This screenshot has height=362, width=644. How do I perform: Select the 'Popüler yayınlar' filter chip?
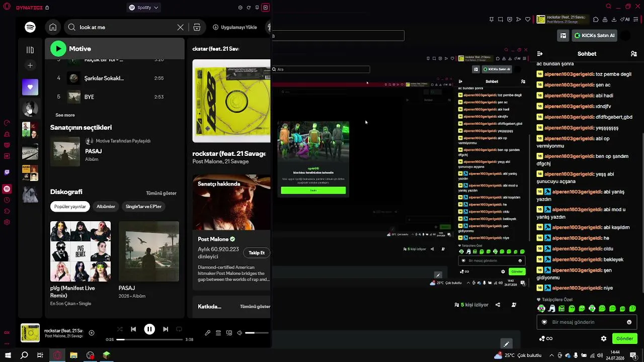point(70,207)
